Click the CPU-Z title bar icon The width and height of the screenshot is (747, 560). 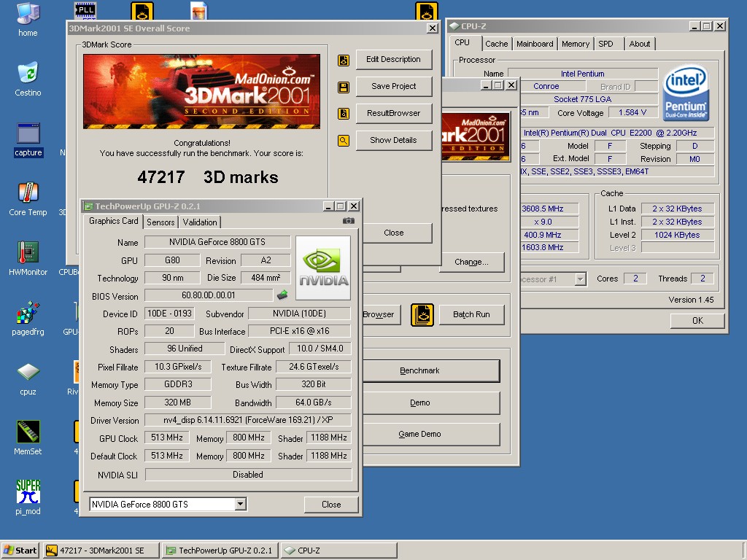coord(454,26)
